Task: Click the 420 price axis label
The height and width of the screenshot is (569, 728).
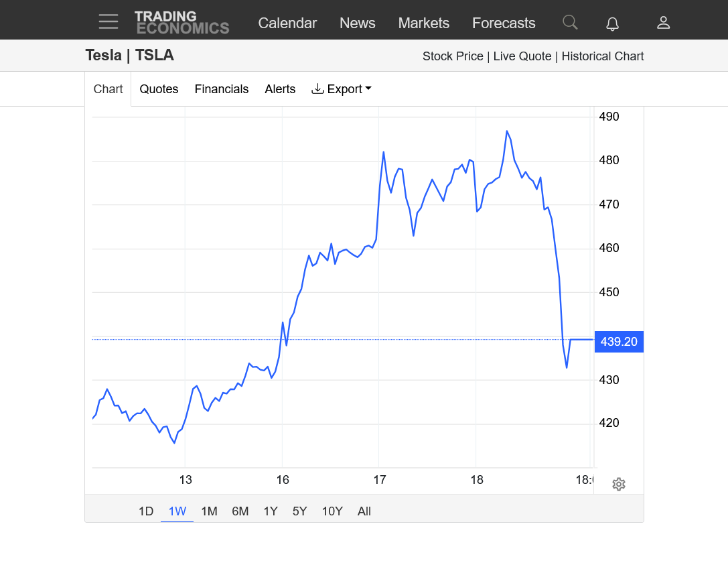Action: (x=609, y=423)
